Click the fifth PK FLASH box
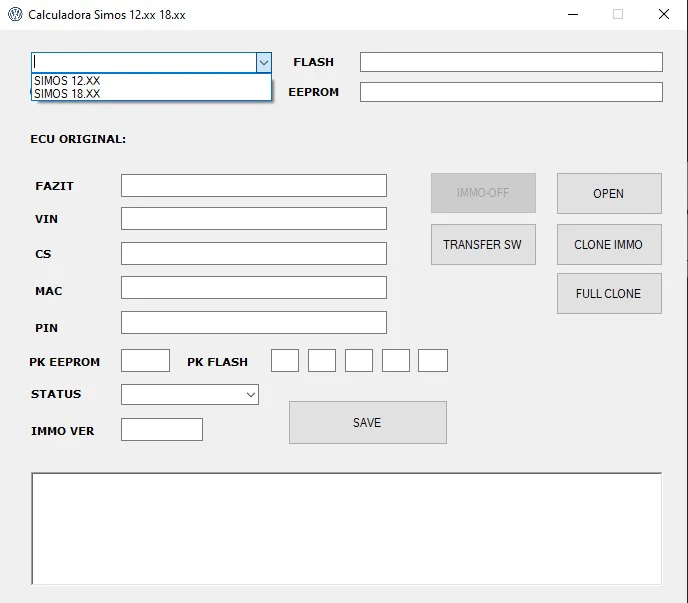This screenshot has height=603, width=688. pos(433,361)
